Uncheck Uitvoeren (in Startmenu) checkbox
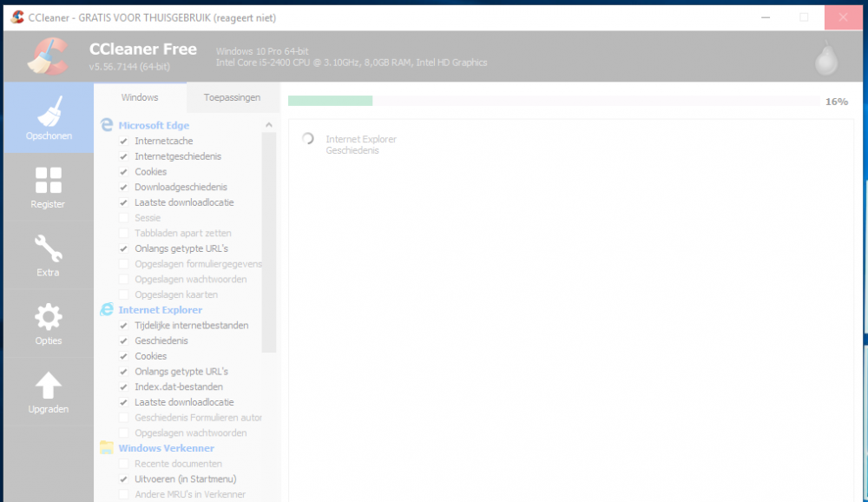 (123, 479)
